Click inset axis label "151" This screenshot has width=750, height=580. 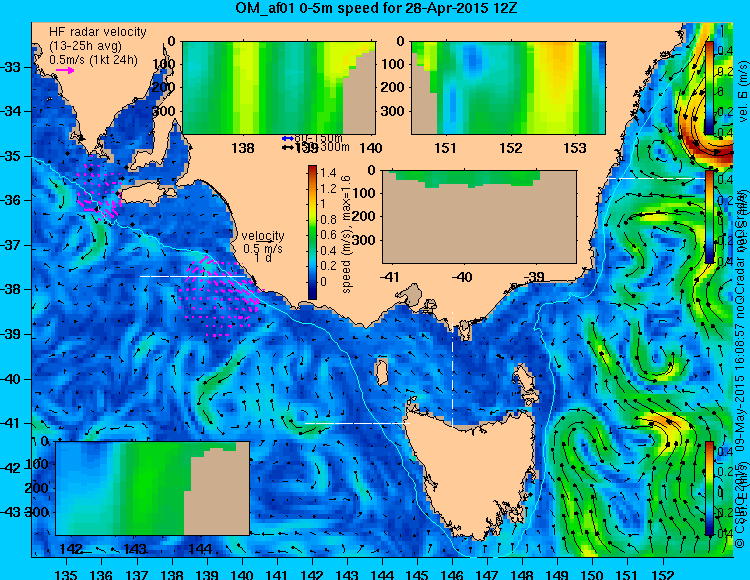tap(445, 148)
